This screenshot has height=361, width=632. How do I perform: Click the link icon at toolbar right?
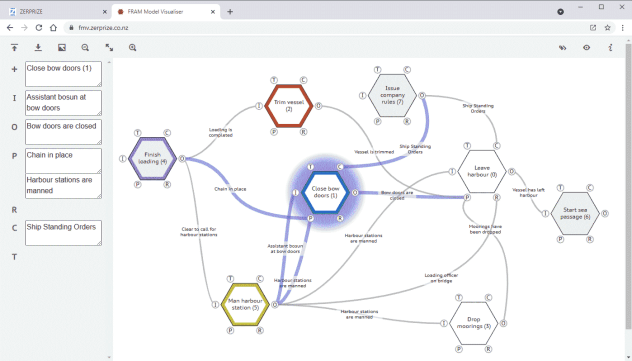click(563, 48)
